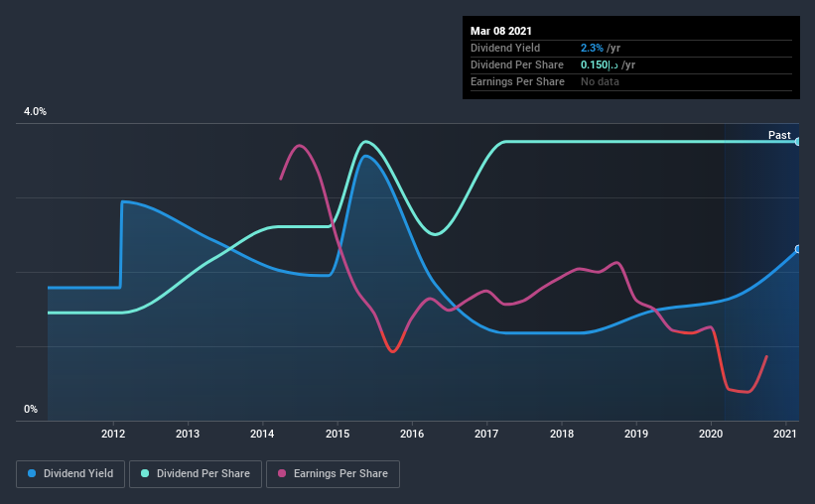Image resolution: width=815 pixels, height=504 pixels.
Task: Click the pink Earnings Per Share legend dot
Action: 282,473
